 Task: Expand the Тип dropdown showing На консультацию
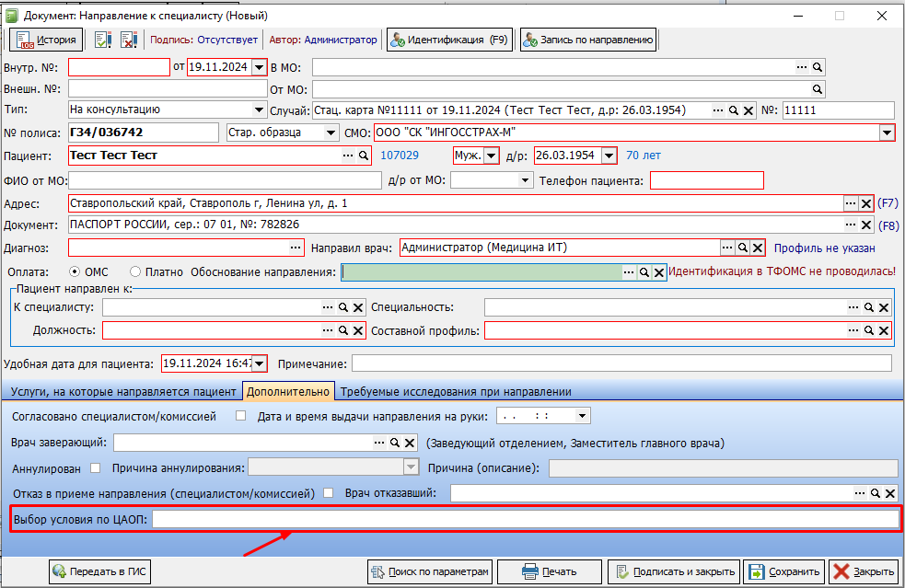[259, 110]
